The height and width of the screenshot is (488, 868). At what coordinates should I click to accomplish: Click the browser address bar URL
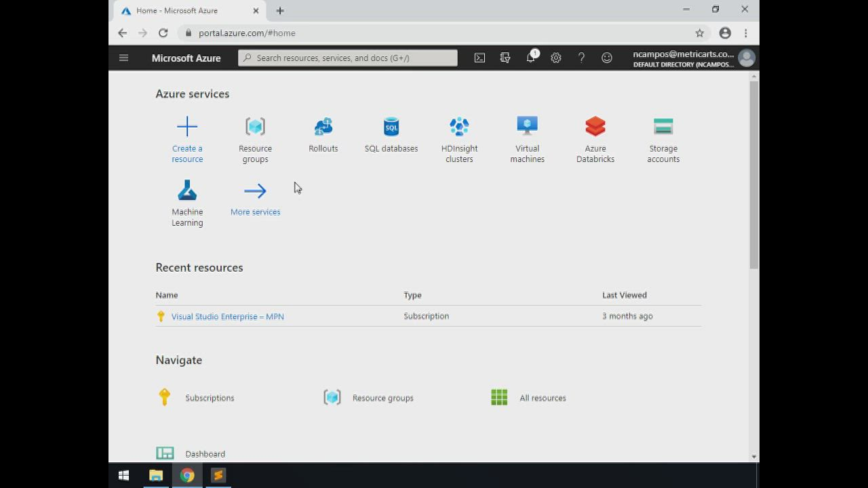tap(247, 33)
